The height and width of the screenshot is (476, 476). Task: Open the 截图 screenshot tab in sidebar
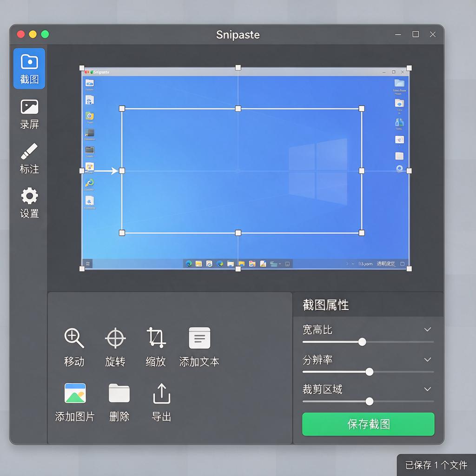point(29,69)
